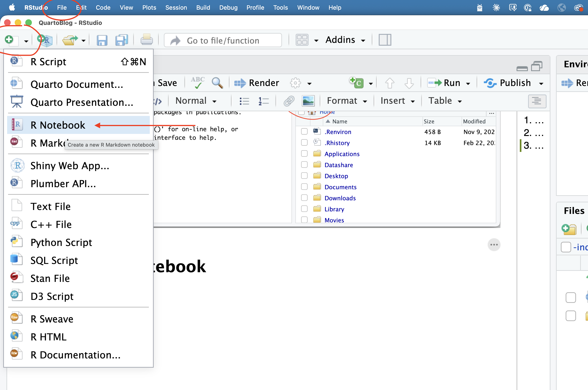The height and width of the screenshot is (390, 588).
Task: Check the checkbox next to Downloads
Action: 304,198
